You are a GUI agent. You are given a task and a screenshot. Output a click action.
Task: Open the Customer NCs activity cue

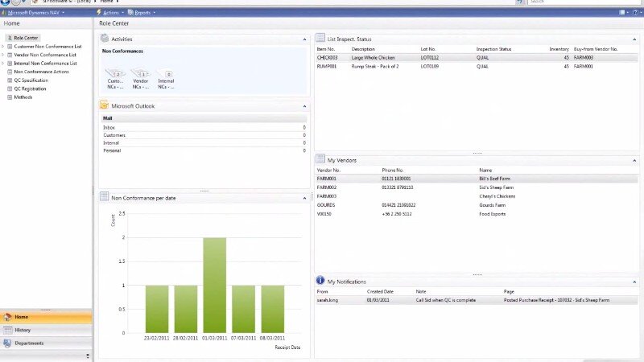pyautogui.click(x=116, y=77)
